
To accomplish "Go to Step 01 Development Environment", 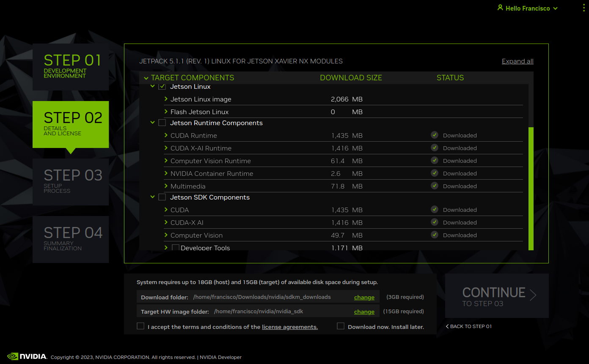I will (x=71, y=67).
